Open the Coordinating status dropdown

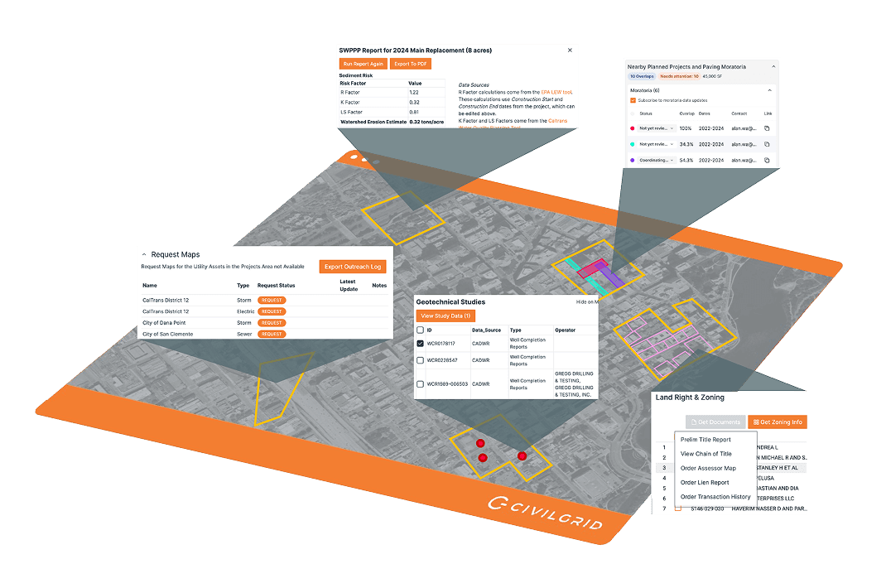656,160
